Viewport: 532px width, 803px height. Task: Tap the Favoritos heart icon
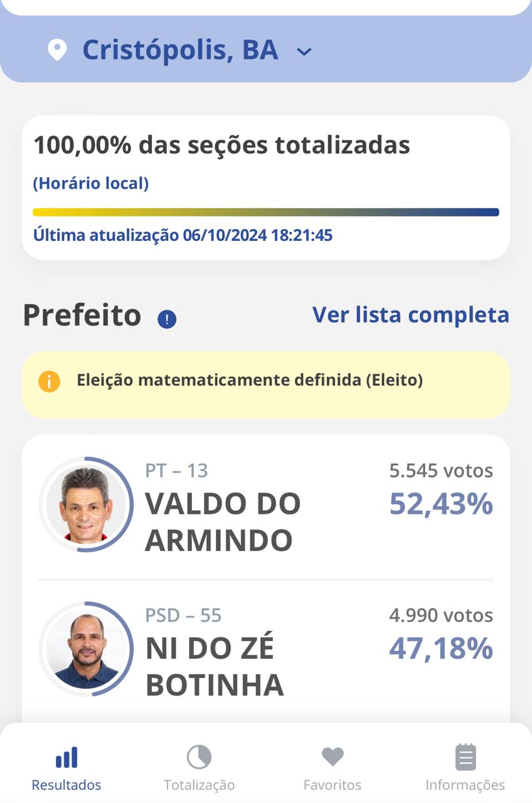tap(332, 757)
